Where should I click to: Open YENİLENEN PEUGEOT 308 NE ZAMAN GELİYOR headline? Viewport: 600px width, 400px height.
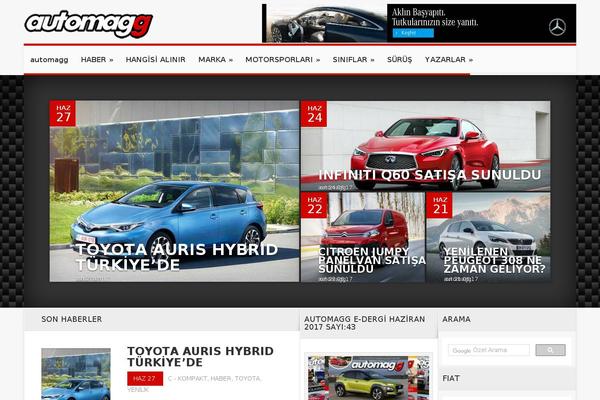click(x=494, y=260)
